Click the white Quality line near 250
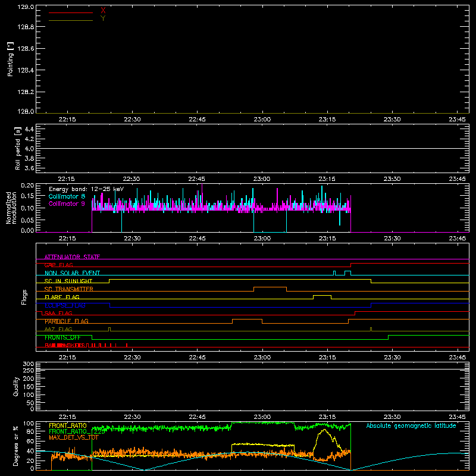Screen dimensions: 476x476 pyautogui.click(x=252, y=369)
